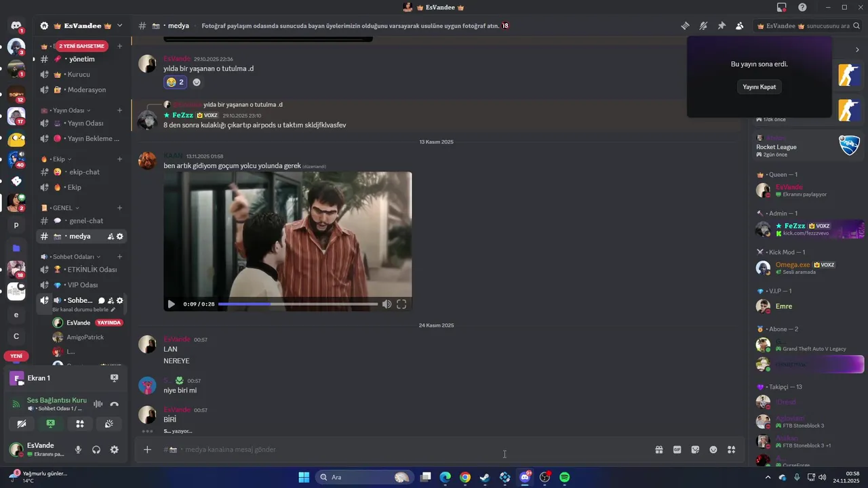868x488 pixels.
Task: Open Pinned Messages pin icon
Action: [722, 26]
